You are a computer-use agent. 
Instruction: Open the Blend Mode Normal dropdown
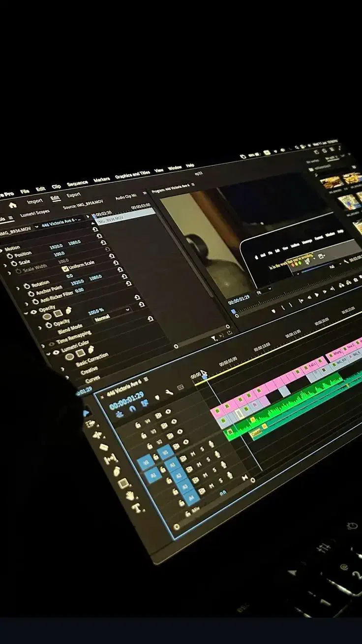pos(113,314)
